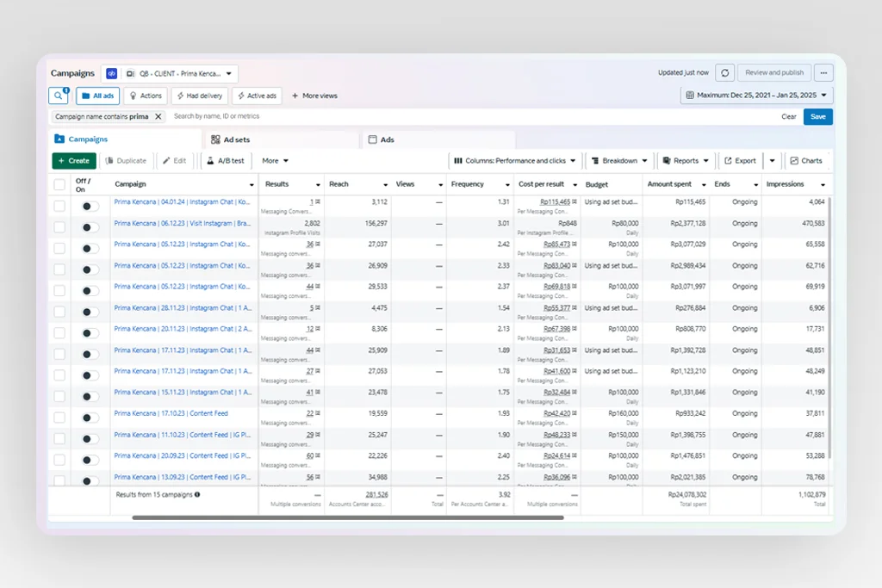
Task: Click the Charts icon button
Action: (x=806, y=161)
